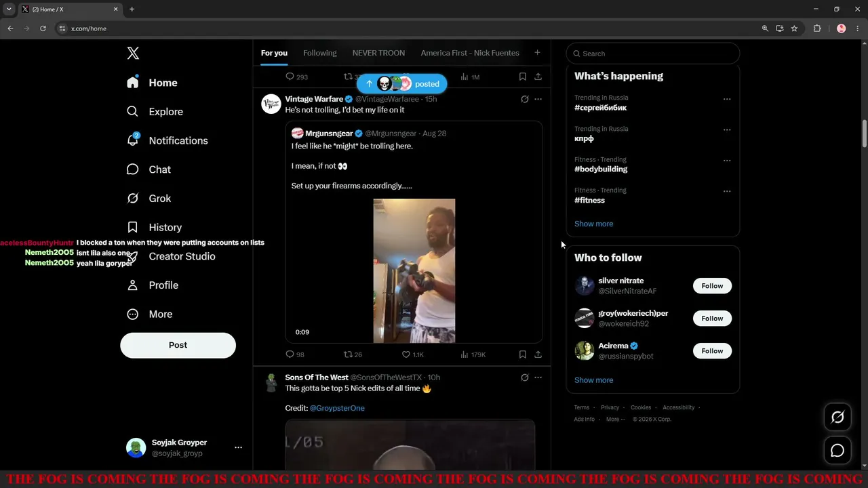Add a new timeline tab with plus
The height and width of the screenshot is (488, 868).
pos(537,53)
